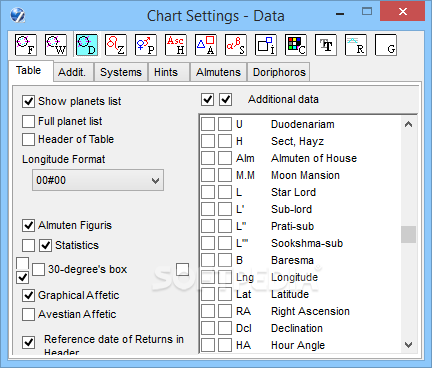Check first box for Duodenariam row
Screen dimensions: 432x368
click(x=208, y=124)
